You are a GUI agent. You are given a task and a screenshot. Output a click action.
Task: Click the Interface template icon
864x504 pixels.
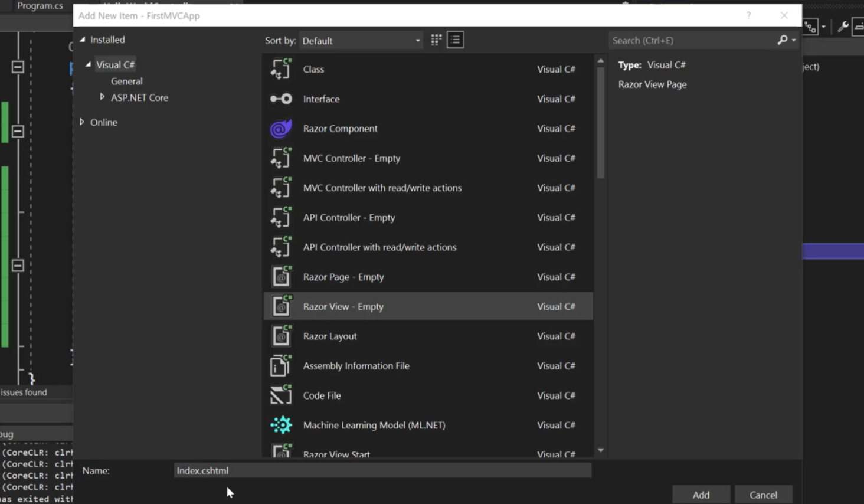pos(281,99)
